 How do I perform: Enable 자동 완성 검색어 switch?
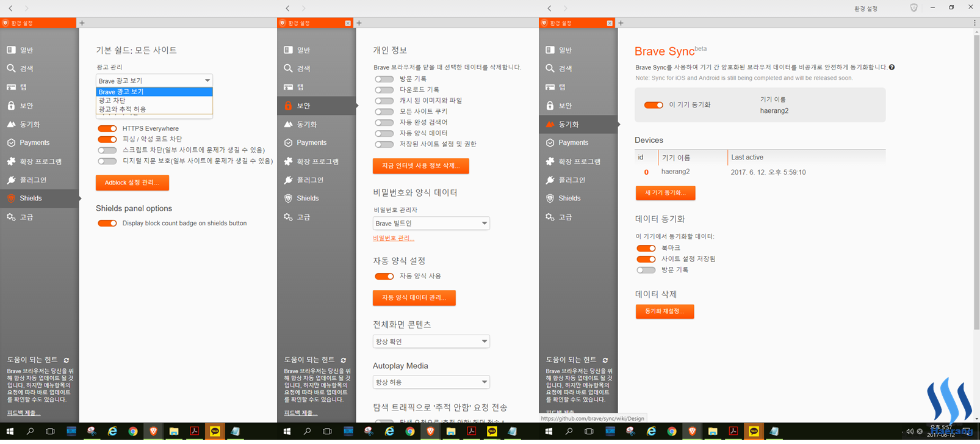(x=384, y=123)
